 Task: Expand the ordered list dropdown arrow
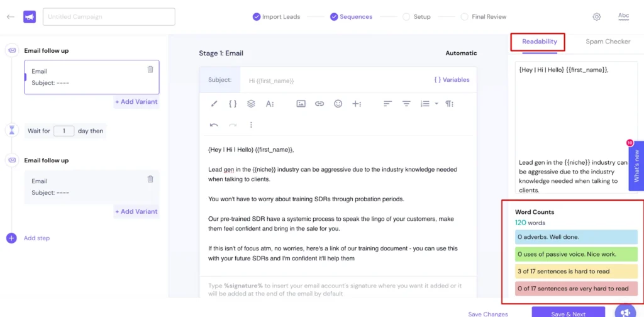[x=436, y=104]
